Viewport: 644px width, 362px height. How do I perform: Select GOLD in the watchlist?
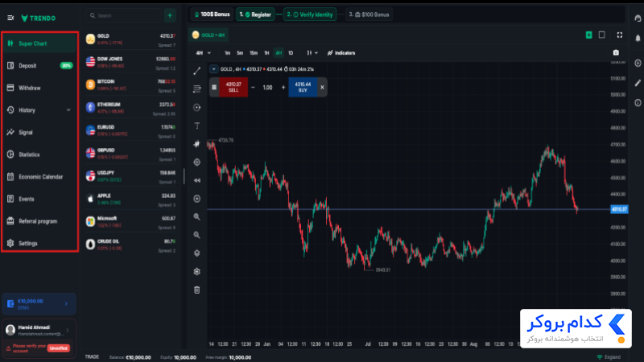coord(130,39)
